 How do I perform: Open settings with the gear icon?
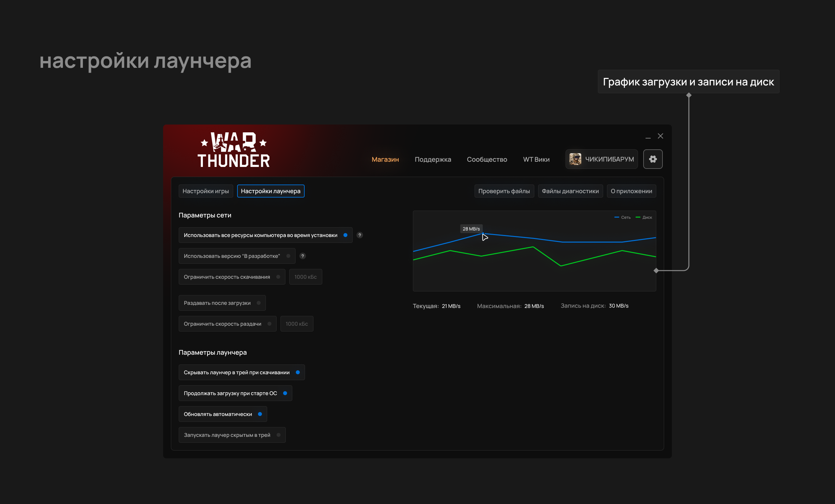point(653,159)
